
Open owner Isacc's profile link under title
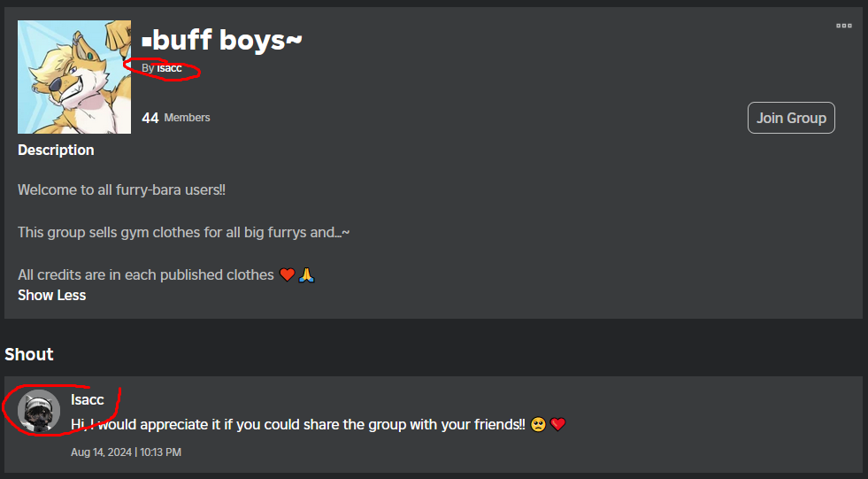169,68
